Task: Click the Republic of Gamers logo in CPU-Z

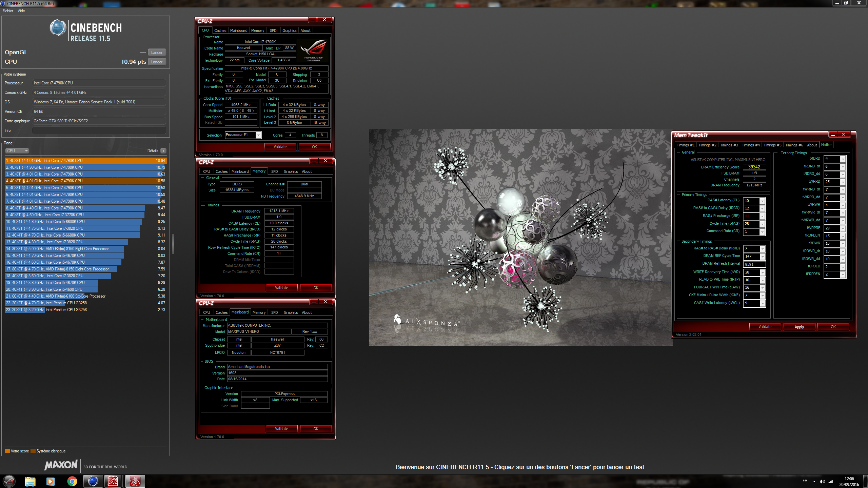Action: click(314, 50)
